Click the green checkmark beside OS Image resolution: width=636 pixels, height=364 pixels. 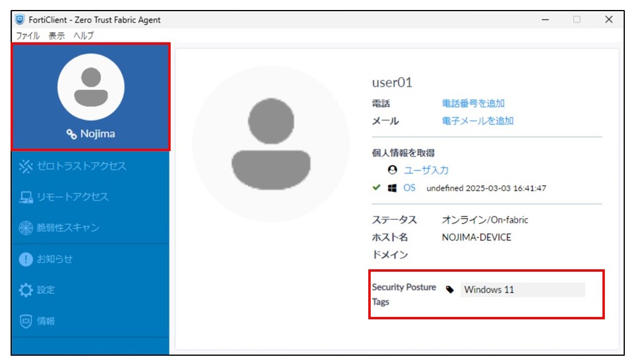377,187
